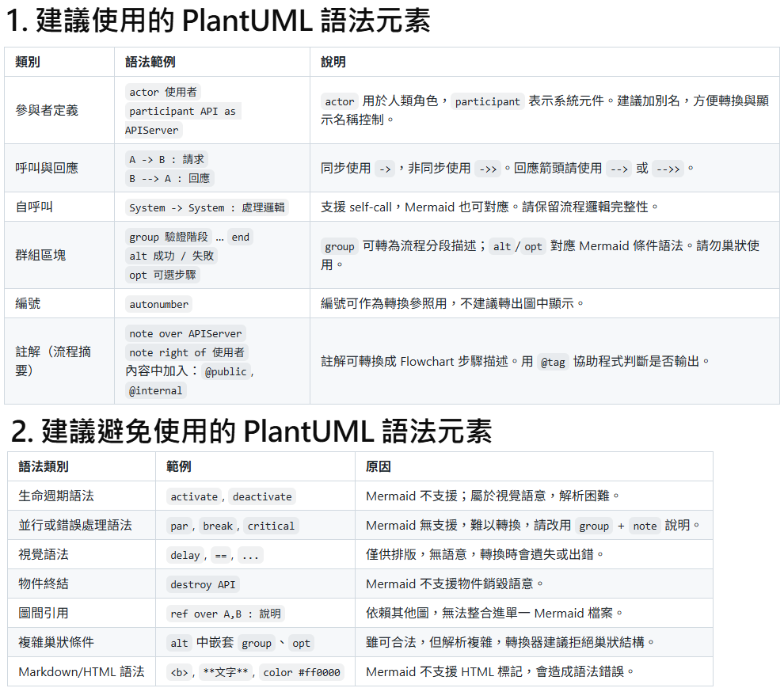Select the "delay" code snippet
The width and height of the screenshot is (784, 688).
(185, 555)
